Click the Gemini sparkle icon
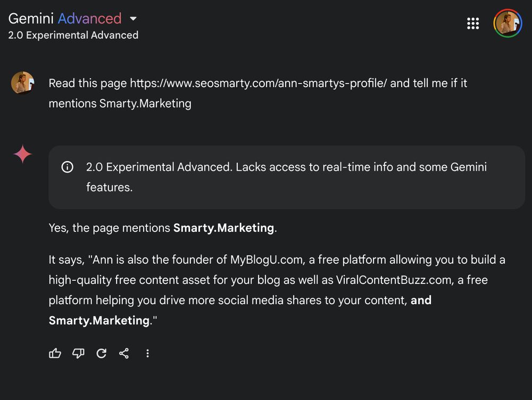The height and width of the screenshot is (400, 532). click(23, 155)
